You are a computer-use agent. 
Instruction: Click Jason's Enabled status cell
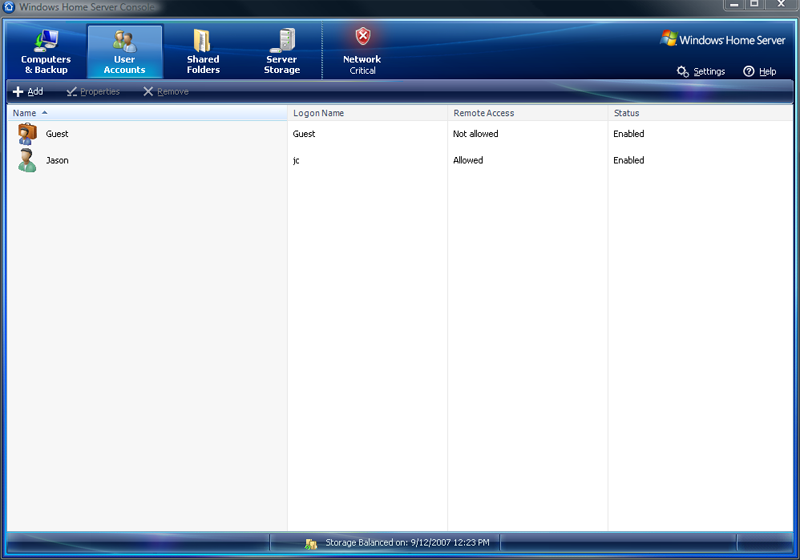[629, 160]
